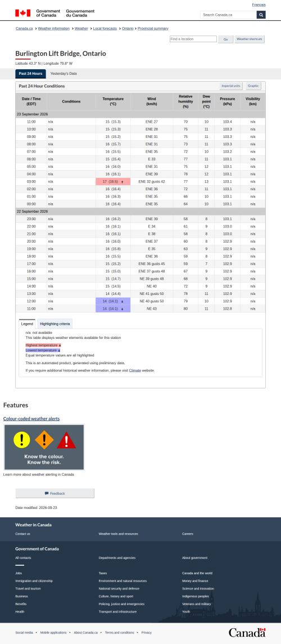Click the Find a location input
Viewport: 281px width, 644px height.
[x=193, y=39]
